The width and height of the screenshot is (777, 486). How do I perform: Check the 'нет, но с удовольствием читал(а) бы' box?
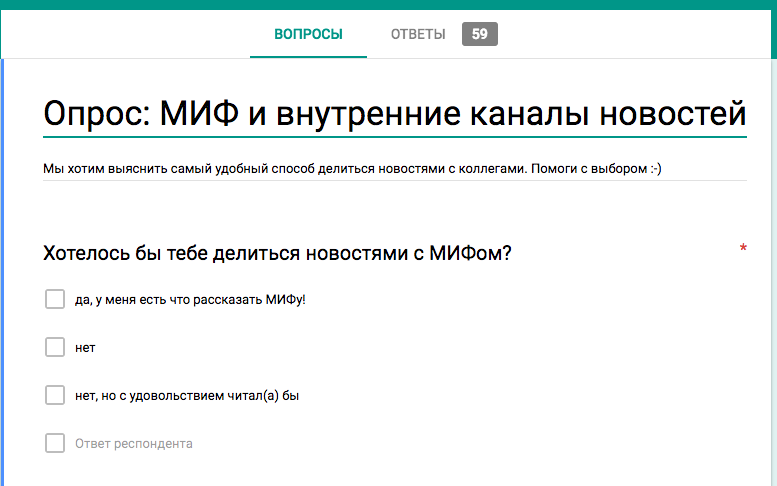[55, 395]
